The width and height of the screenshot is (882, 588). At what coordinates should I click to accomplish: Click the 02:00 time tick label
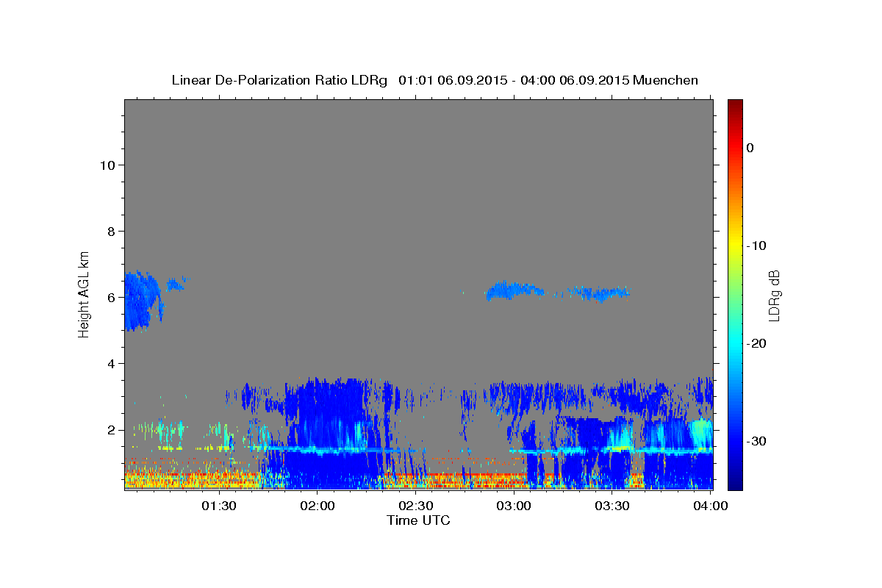pos(318,506)
